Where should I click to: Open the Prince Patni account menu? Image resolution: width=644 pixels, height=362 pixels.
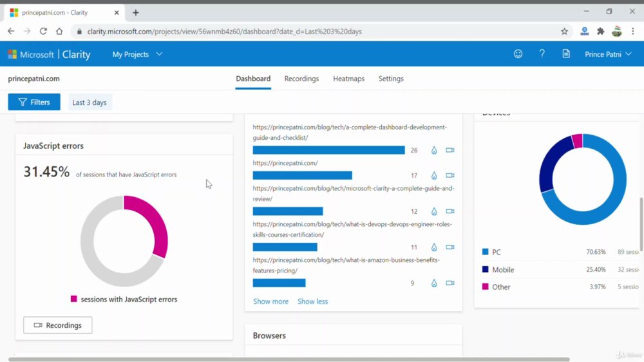(608, 54)
